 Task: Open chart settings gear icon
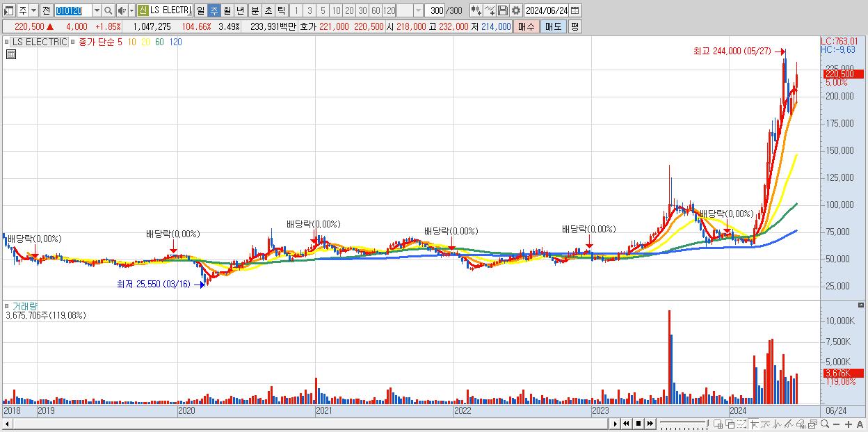516,10
